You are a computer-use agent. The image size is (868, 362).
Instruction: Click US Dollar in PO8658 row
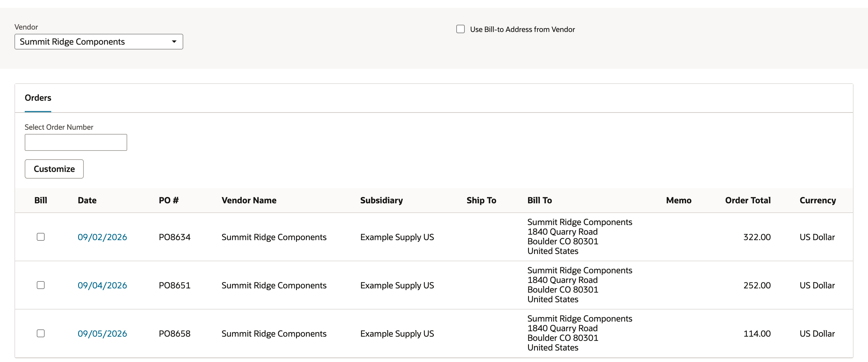click(817, 333)
